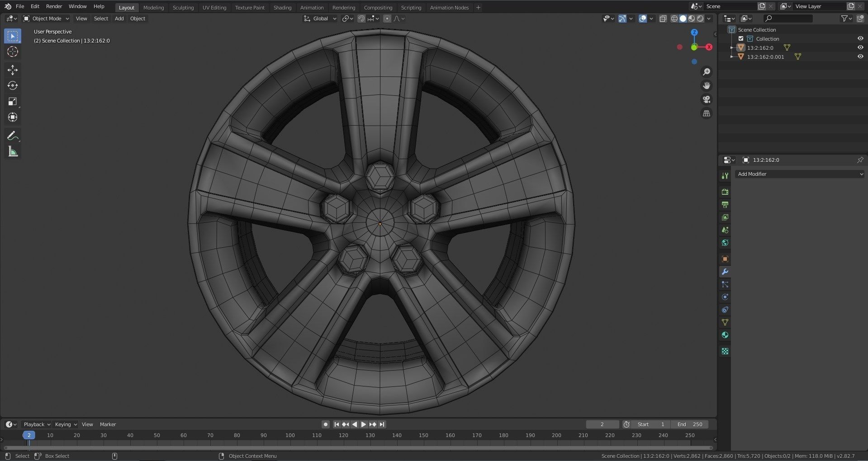Activate the 3D Cursor tool
This screenshot has width=868, height=461.
point(13,52)
